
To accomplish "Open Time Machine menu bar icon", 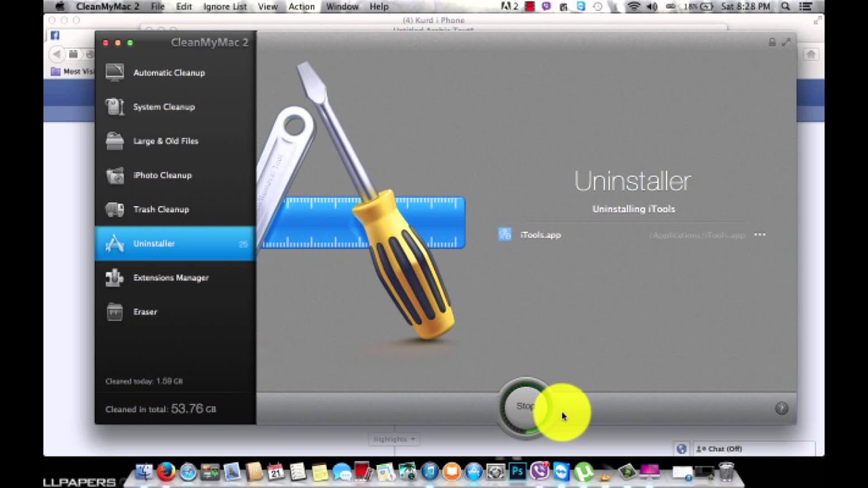I will (x=597, y=7).
